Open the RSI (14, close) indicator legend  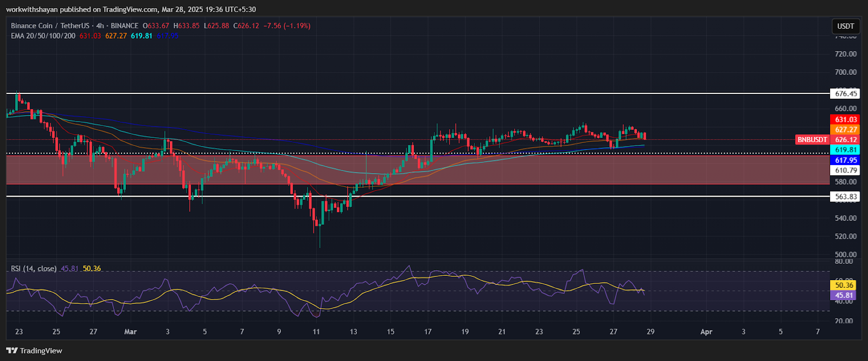34,269
